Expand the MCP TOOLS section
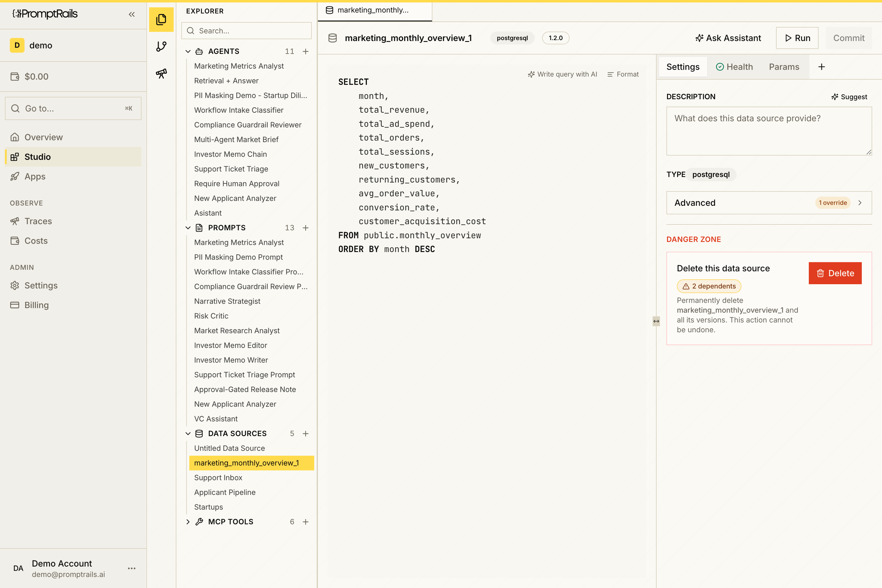882x588 pixels. click(188, 522)
